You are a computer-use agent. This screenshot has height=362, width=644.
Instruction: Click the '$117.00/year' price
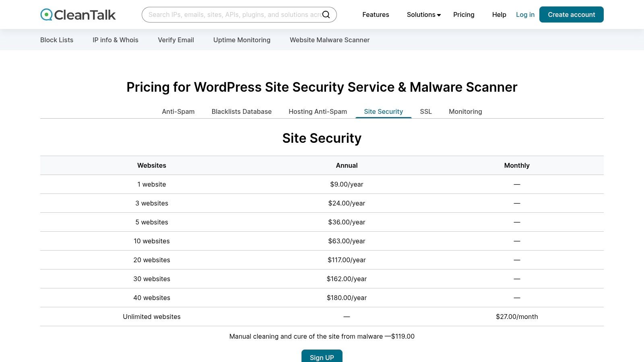click(x=347, y=260)
